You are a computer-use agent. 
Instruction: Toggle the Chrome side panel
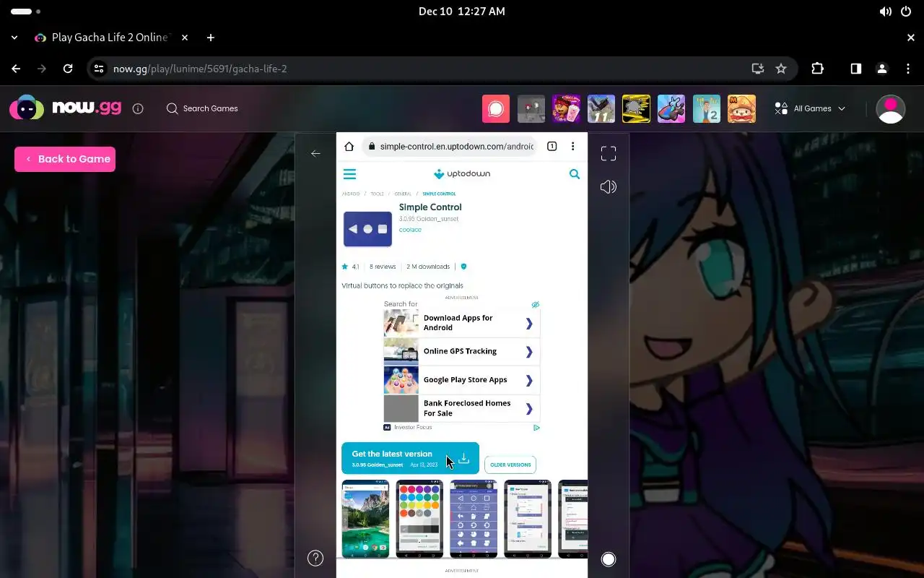click(x=855, y=69)
